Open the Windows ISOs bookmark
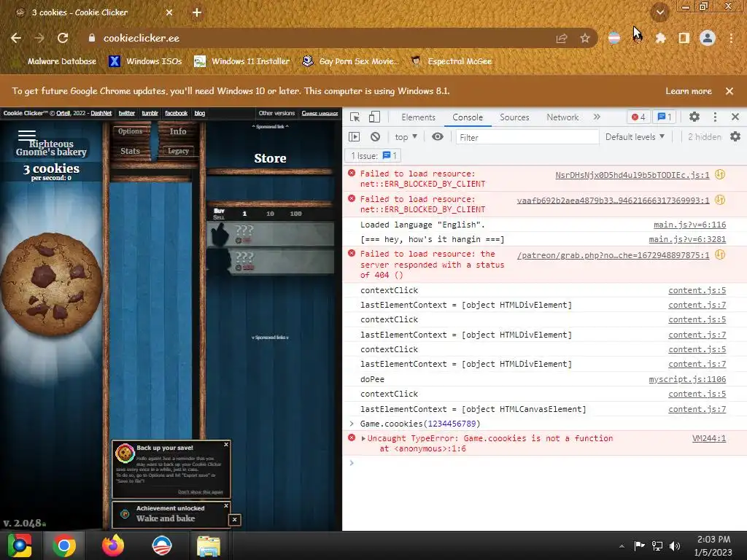Screen dimensions: 747x560 146,61
